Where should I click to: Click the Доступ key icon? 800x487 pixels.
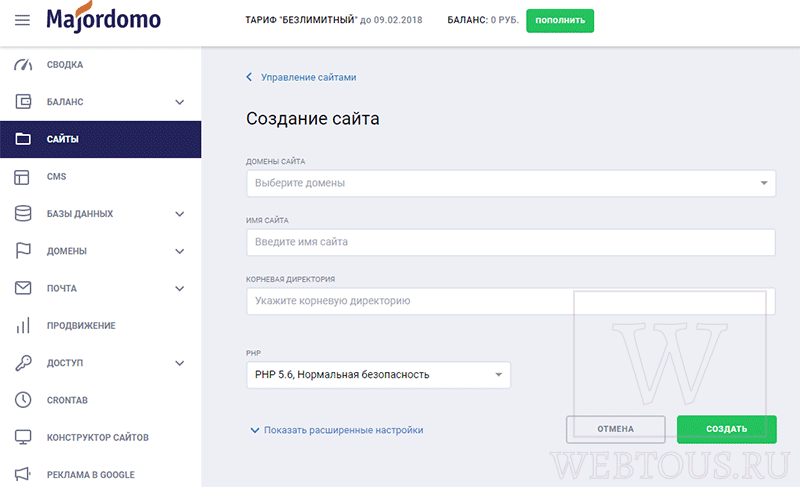point(23,363)
